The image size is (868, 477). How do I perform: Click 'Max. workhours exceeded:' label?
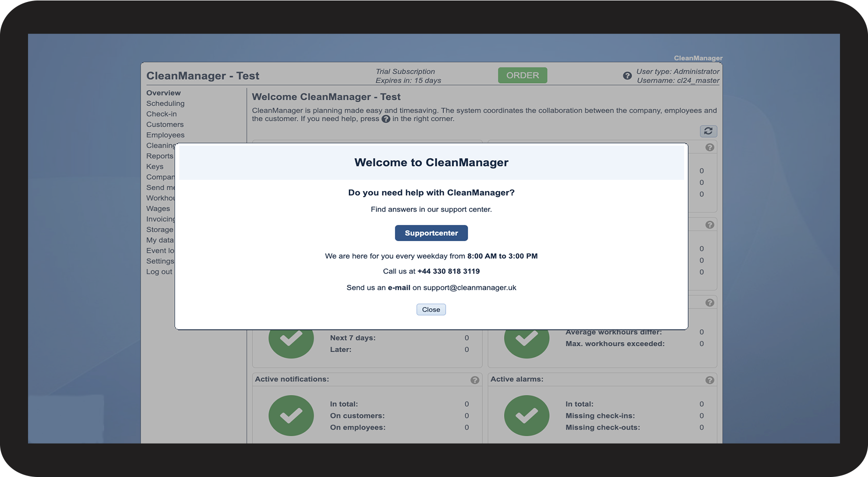tap(615, 344)
